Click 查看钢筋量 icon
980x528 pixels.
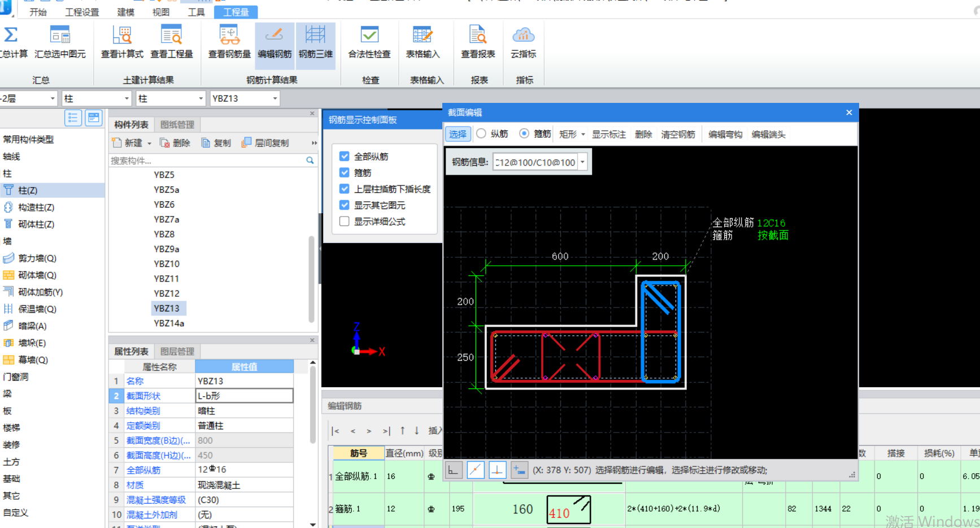[229, 42]
